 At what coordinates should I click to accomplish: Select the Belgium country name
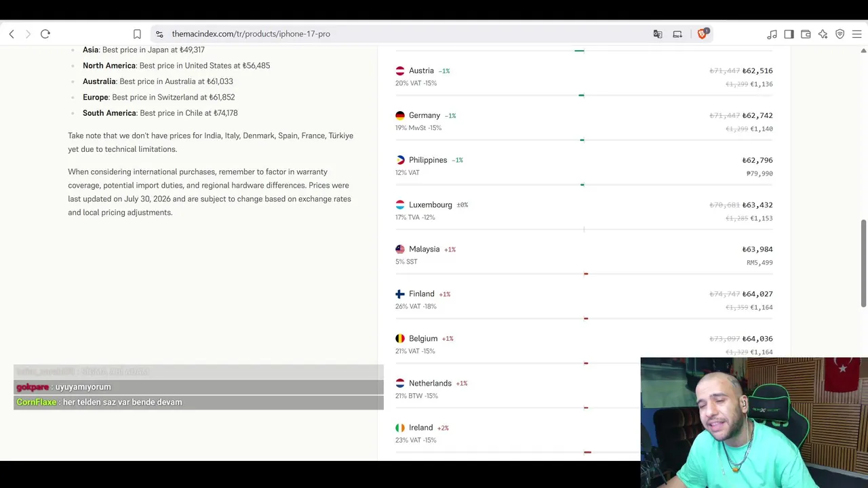point(423,338)
